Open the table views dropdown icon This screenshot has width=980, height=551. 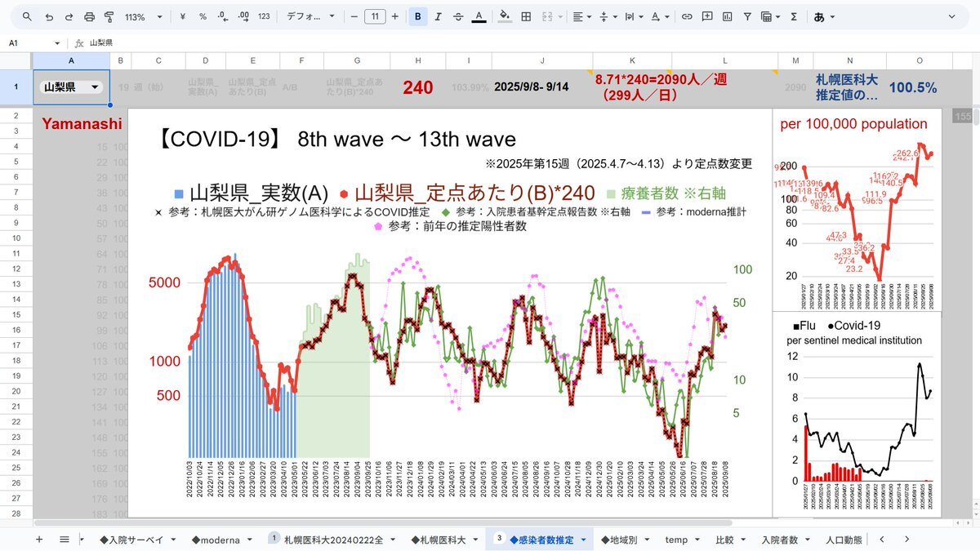770,16
